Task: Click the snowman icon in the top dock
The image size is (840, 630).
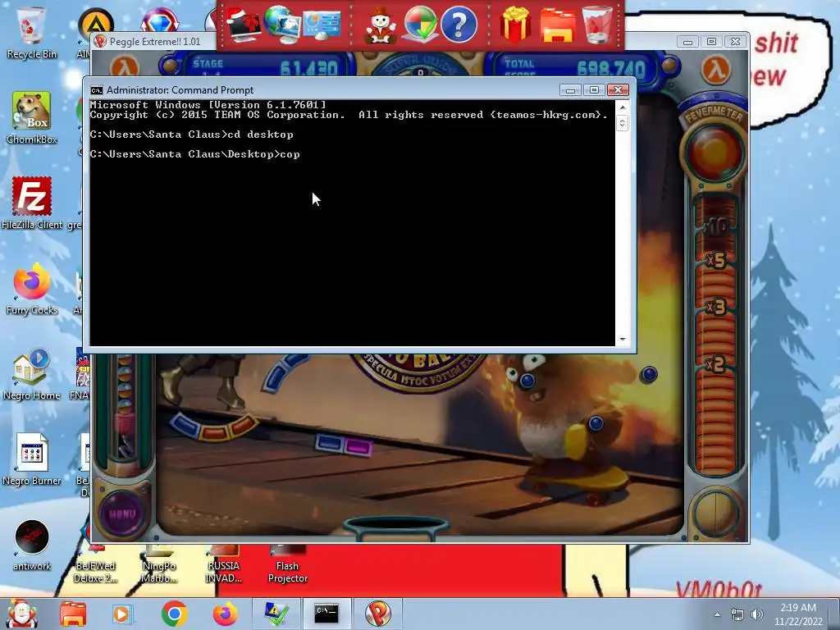Action: (380, 25)
